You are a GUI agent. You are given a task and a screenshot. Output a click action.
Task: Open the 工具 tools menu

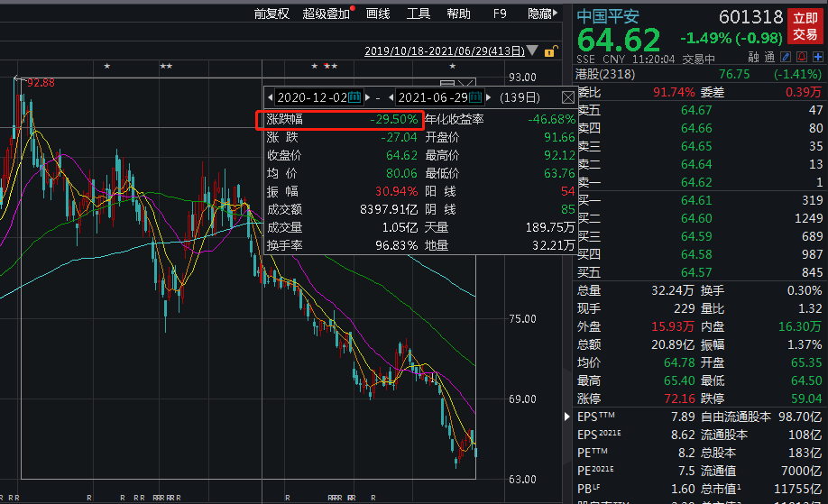(x=419, y=14)
